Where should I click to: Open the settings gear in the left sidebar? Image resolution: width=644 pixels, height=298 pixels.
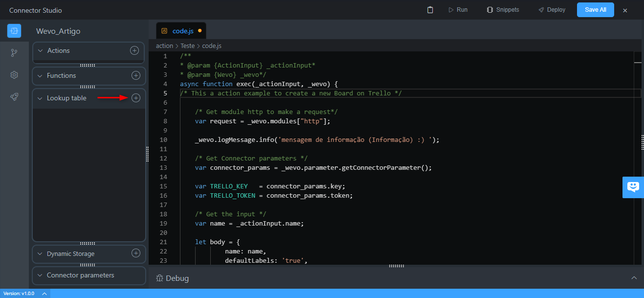click(14, 75)
